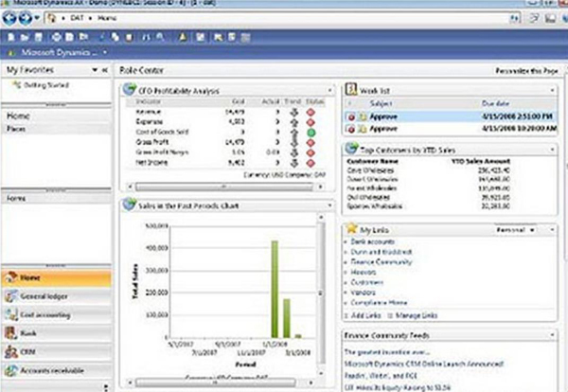Click the Bank module icon
Viewport: 568px width, 392px height.
click(10, 333)
